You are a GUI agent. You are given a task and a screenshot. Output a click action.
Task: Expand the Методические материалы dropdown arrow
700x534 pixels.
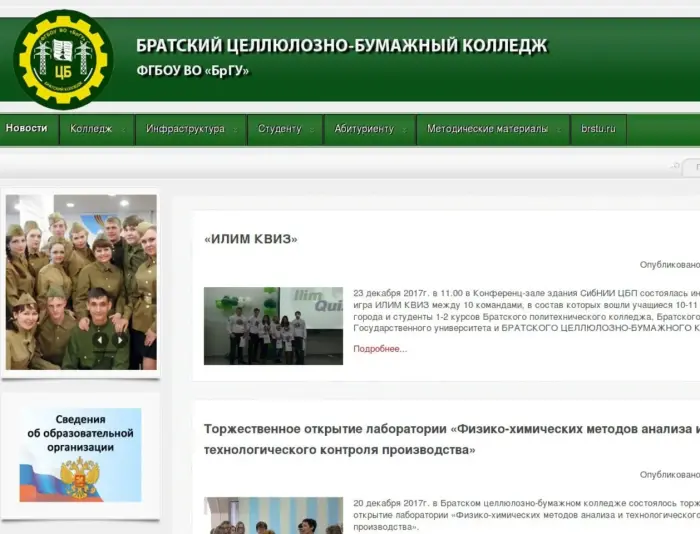point(558,130)
